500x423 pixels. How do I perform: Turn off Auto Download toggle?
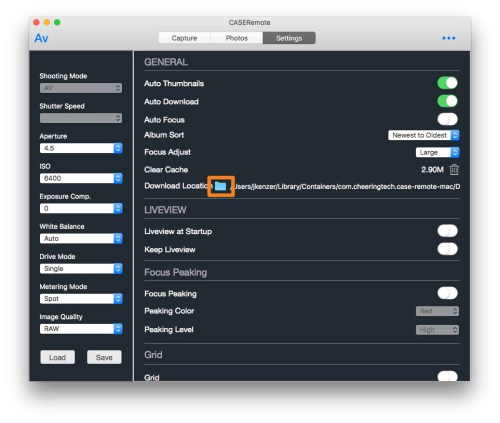pos(447,101)
